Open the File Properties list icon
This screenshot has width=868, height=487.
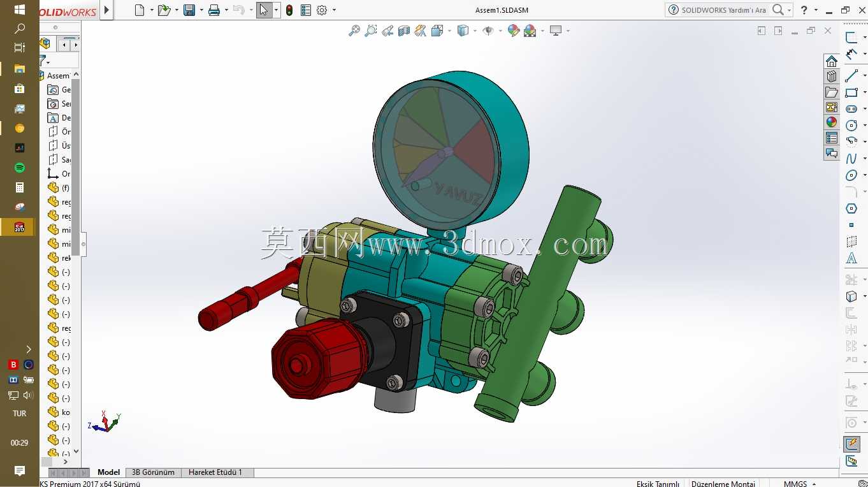[306, 10]
